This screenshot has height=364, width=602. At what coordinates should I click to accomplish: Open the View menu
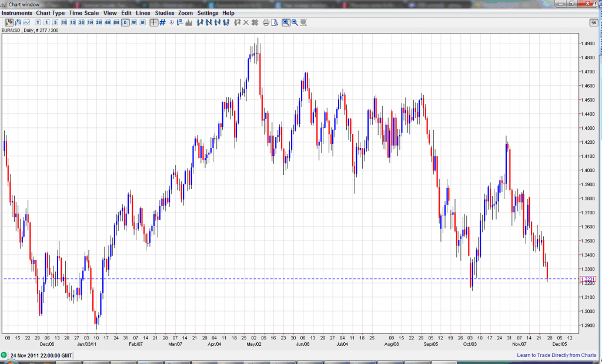point(110,13)
